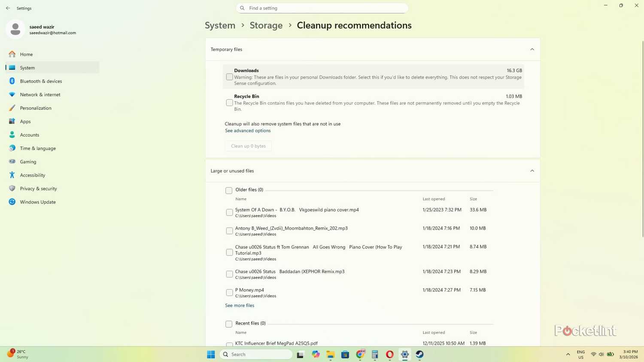Check the Downloads cleanup checkbox
Viewport: 644px width, 362px height.
tap(229, 76)
